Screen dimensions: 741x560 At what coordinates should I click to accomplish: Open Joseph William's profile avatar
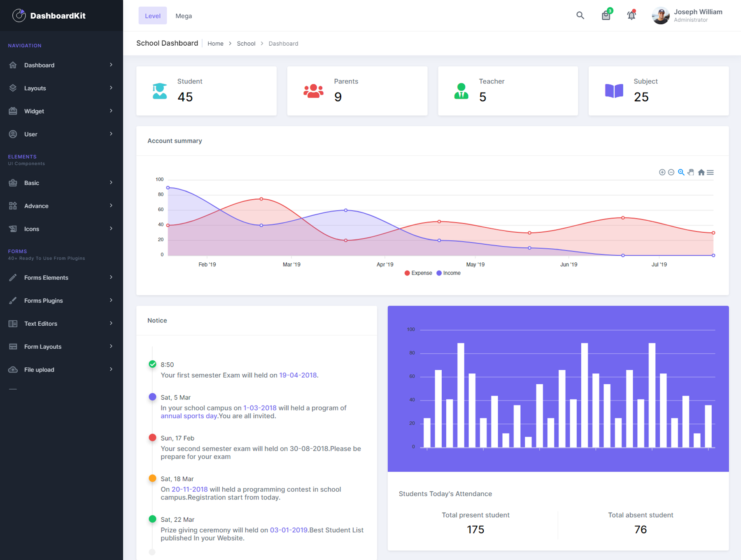coord(660,15)
